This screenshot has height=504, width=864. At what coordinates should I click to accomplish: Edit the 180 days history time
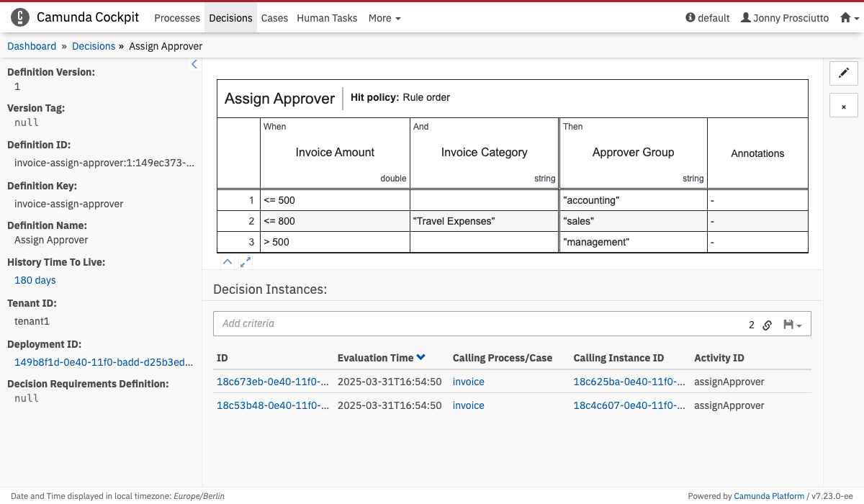(x=35, y=280)
